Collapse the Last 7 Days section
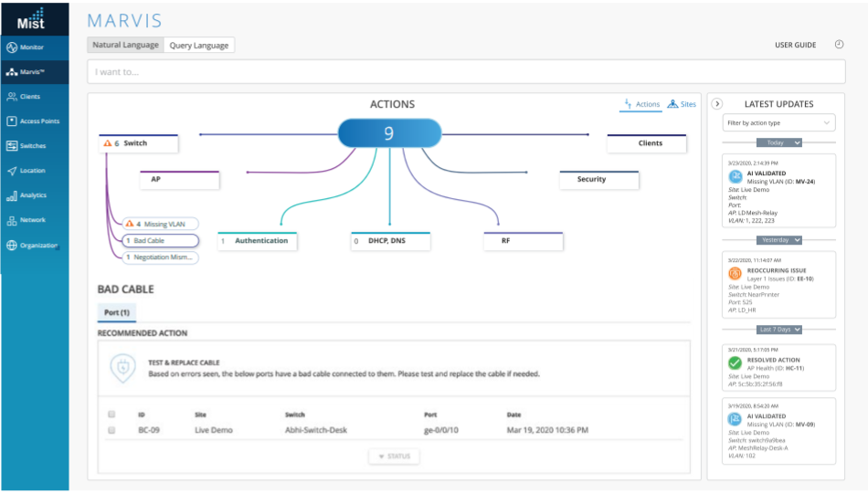Viewport: 868px width, 493px height. 778,330
